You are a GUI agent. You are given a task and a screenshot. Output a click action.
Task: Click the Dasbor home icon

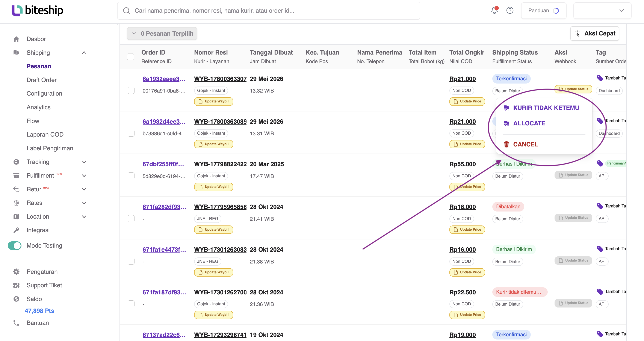pos(16,39)
